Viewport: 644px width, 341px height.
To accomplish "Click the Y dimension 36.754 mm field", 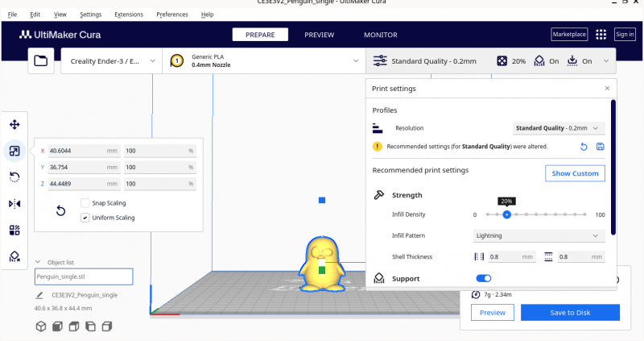I will tap(85, 168).
